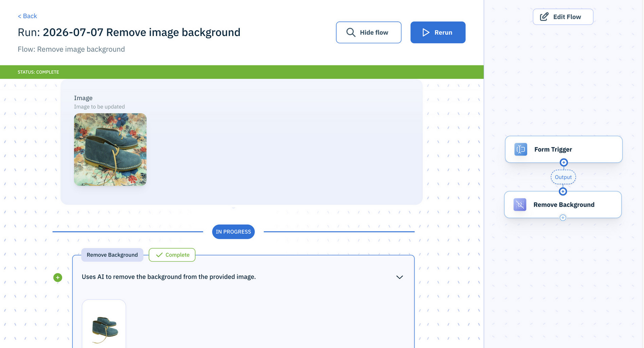Click the Hide flow button
The width and height of the screenshot is (644, 348).
[369, 33]
